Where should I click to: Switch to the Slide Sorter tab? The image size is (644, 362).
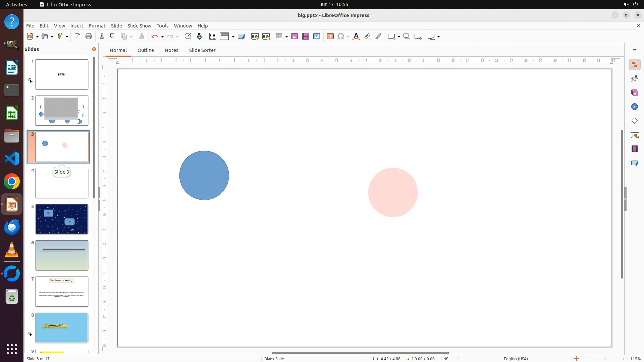click(202, 50)
